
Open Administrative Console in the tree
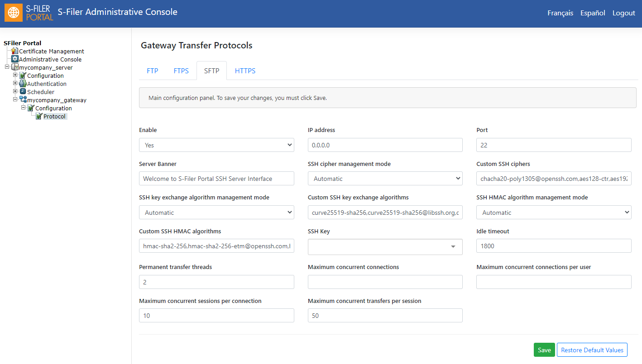tap(50, 59)
